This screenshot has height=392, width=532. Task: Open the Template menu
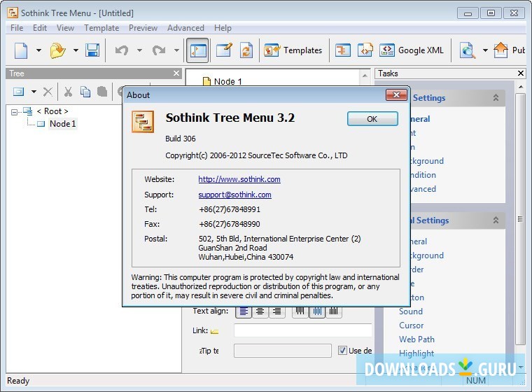tap(101, 28)
